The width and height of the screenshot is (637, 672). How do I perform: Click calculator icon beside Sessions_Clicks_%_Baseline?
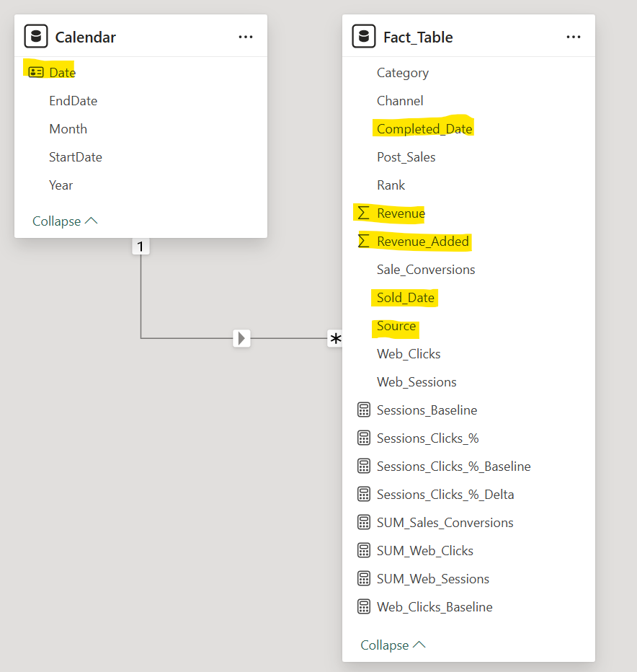pyautogui.click(x=364, y=467)
